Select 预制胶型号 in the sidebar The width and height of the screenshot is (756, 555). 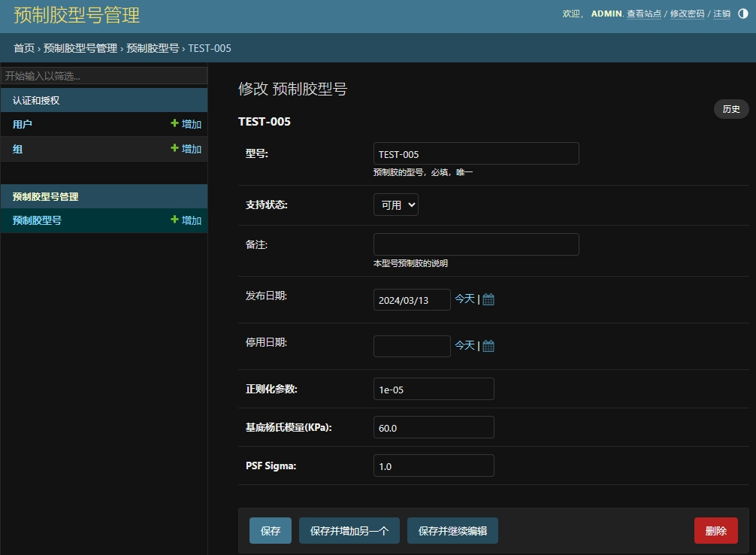point(38,220)
